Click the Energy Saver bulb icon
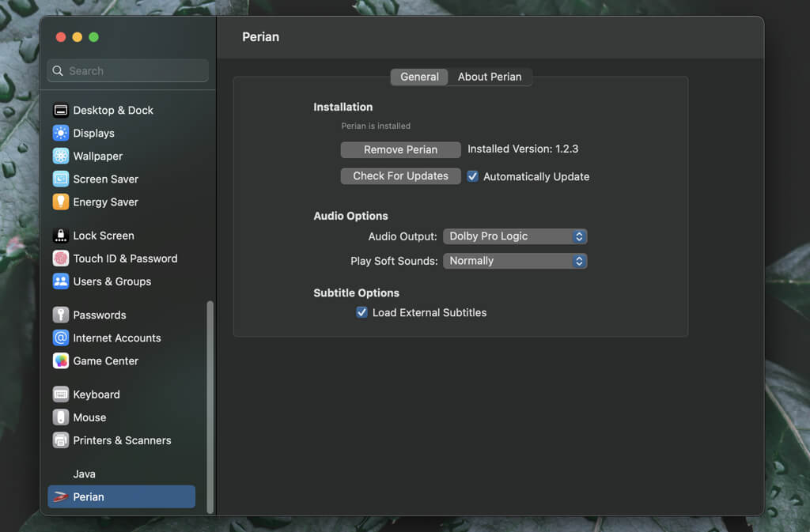 60,202
